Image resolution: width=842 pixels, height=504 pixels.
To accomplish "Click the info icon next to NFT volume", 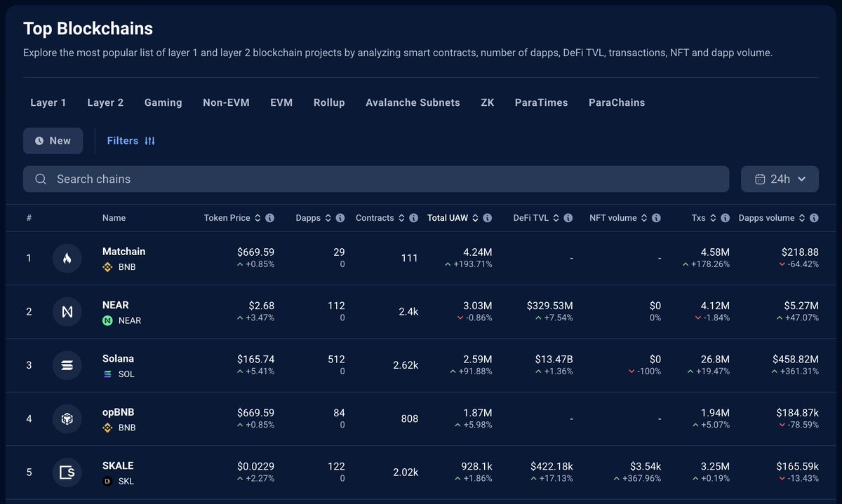I will [x=656, y=218].
